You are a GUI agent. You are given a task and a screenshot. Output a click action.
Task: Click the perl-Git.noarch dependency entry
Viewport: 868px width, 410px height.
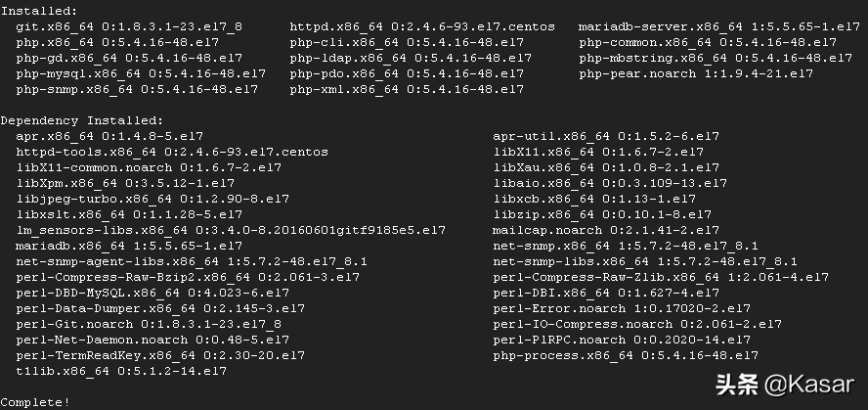[149, 324]
